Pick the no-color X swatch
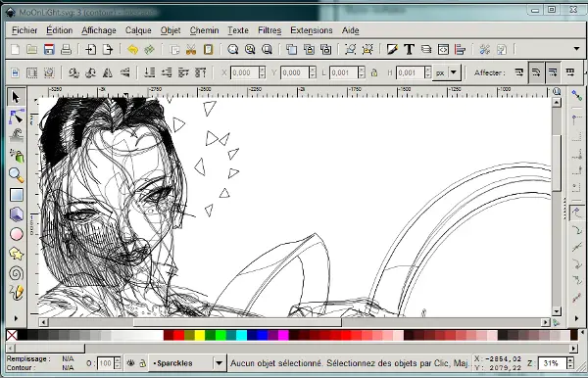588x378 pixels. tap(12, 335)
